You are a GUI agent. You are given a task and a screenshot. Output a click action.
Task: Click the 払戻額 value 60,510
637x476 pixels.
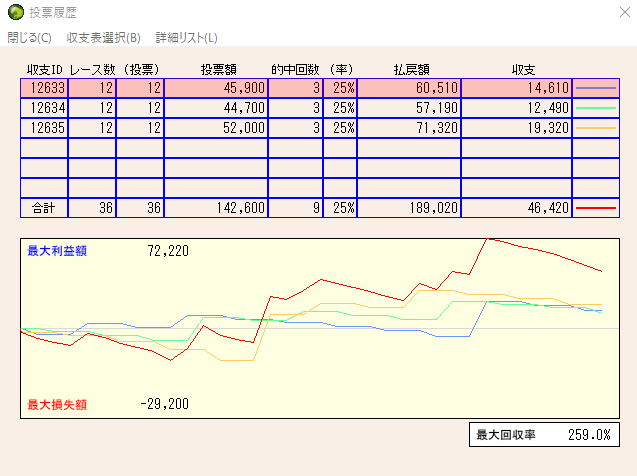click(437, 88)
